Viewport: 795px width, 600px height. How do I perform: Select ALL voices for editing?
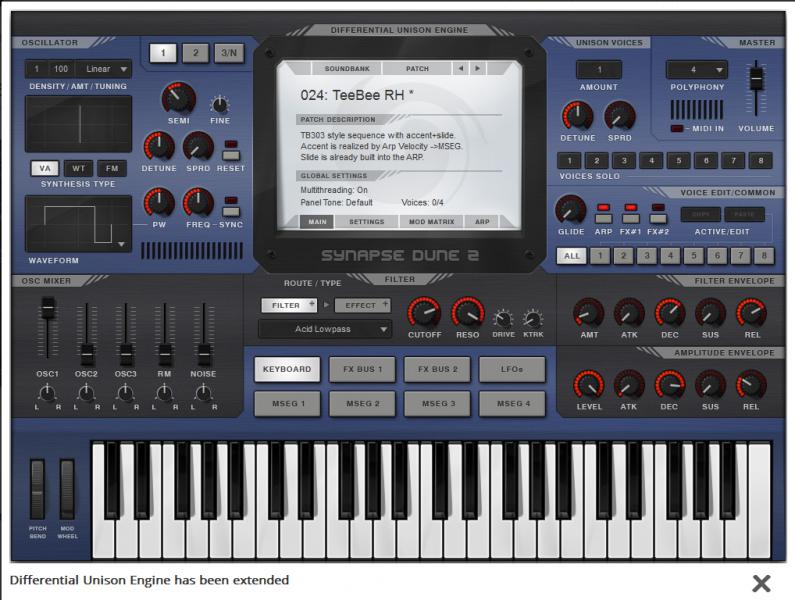coord(571,256)
